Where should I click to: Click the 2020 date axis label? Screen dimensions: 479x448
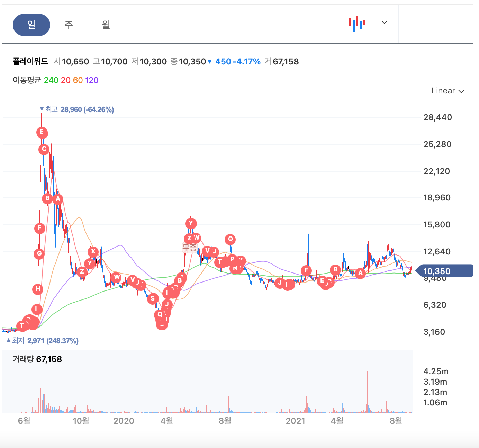tap(124, 421)
